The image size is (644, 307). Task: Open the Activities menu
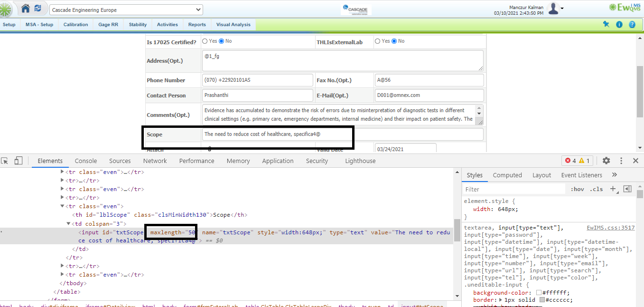click(x=168, y=25)
